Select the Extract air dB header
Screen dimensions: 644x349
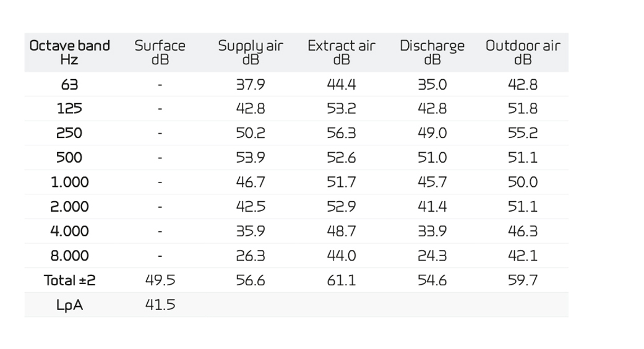(x=341, y=53)
